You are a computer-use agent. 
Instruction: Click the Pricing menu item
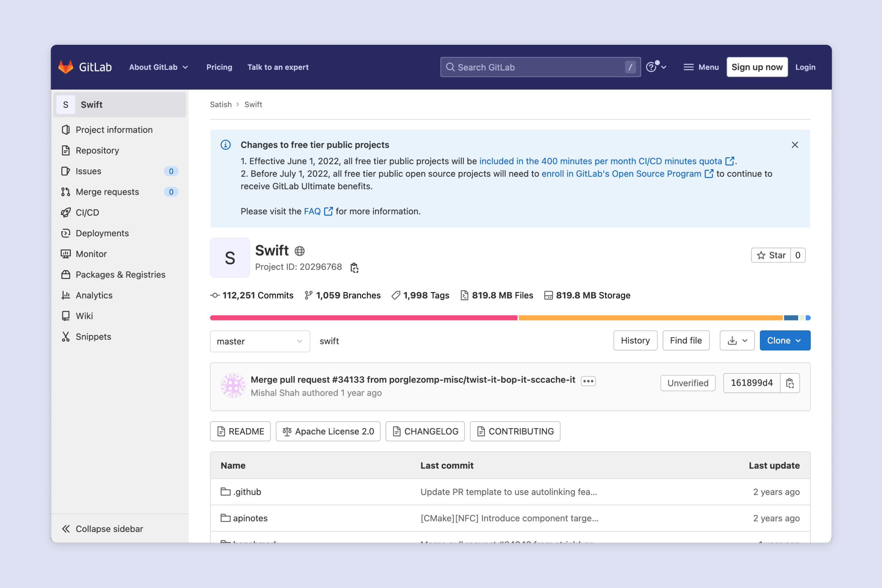(x=219, y=67)
